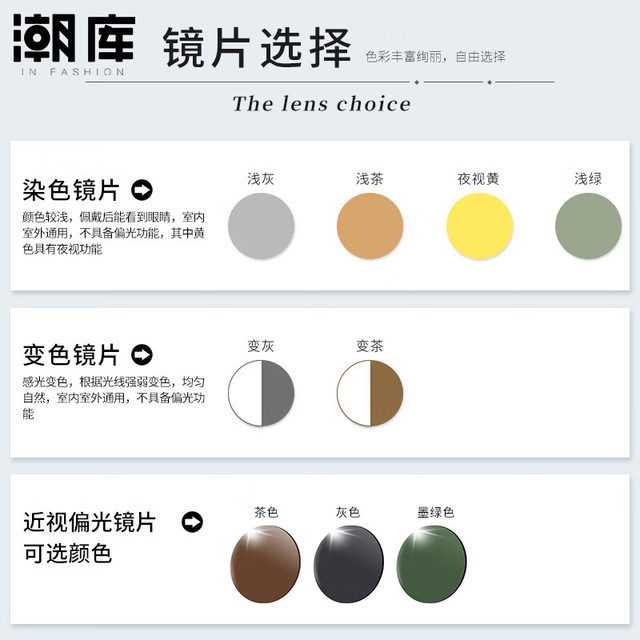Viewport: 640px width, 640px height.
Task: Choose the 灰色 polarized gray lens
Action: click(349, 564)
